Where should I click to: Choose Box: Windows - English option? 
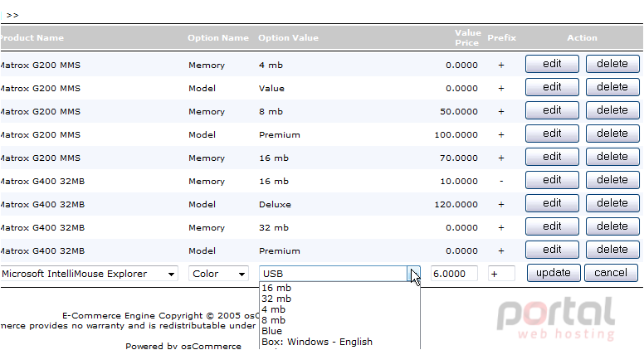tap(339, 342)
